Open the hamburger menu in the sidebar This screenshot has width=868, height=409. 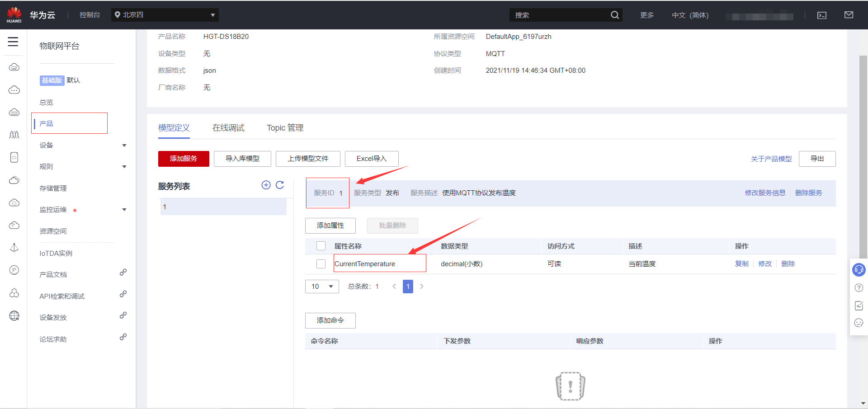pyautogui.click(x=13, y=42)
